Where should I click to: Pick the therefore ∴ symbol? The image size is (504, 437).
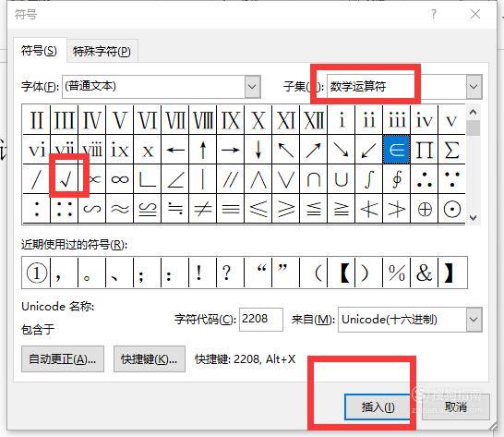pyautogui.click(x=425, y=179)
